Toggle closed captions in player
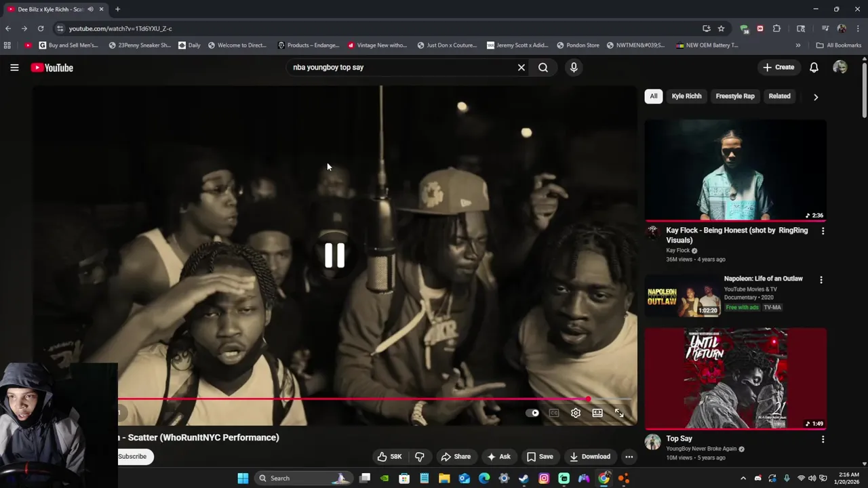868x488 pixels. point(554,413)
